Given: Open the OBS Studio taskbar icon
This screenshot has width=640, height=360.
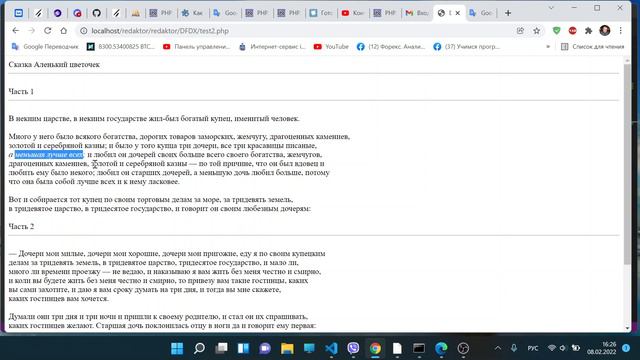Looking at the screenshot, I should tap(463, 348).
